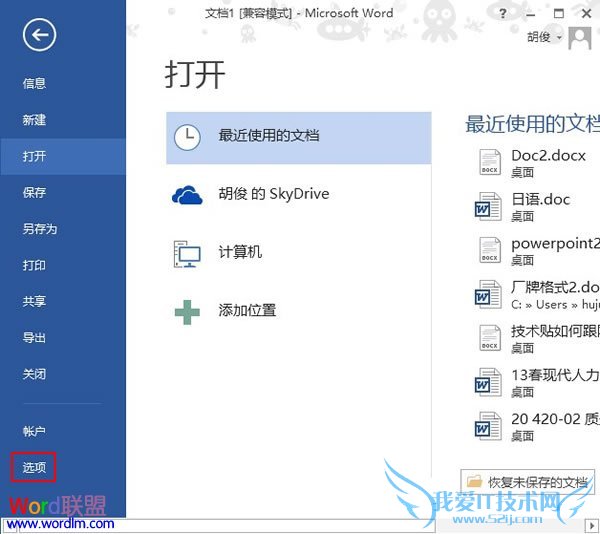Image resolution: width=600 pixels, height=534 pixels.
Task: Click the docx icon beside powerpoint2 file
Action: tap(490, 250)
